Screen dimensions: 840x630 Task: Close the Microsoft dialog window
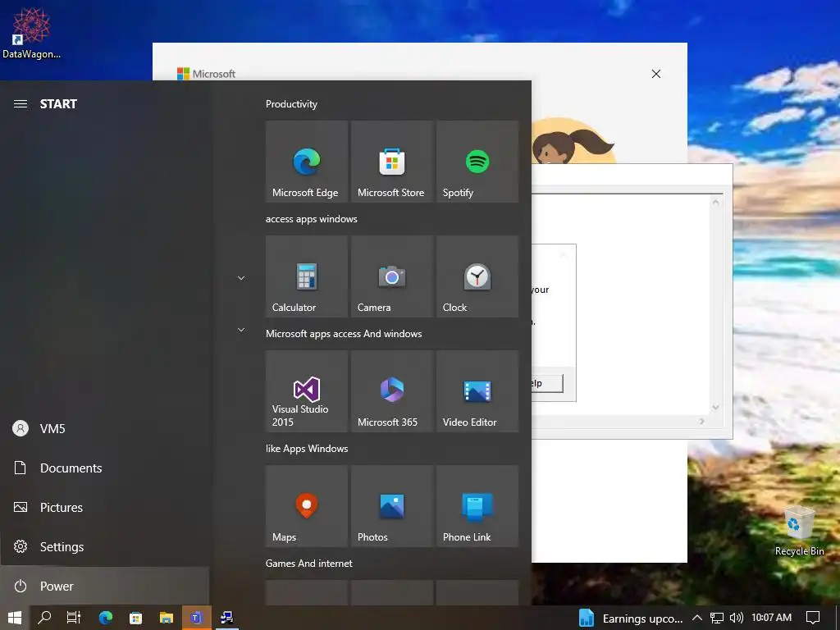[x=655, y=74]
